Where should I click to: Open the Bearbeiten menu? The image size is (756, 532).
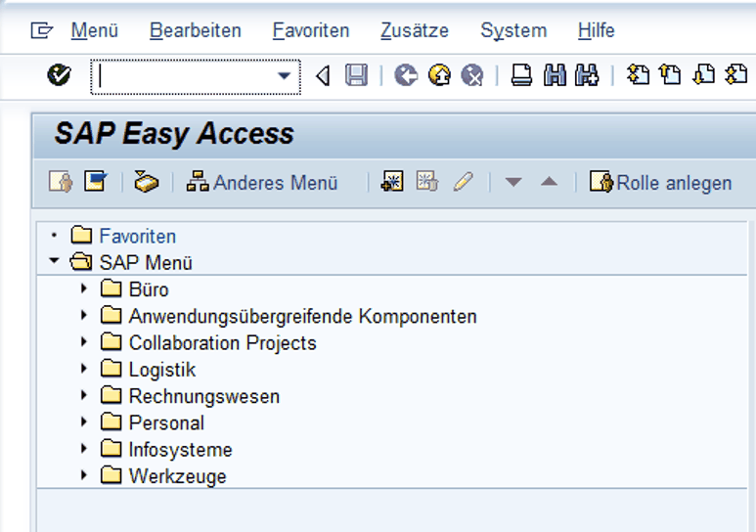(x=196, y=31)
